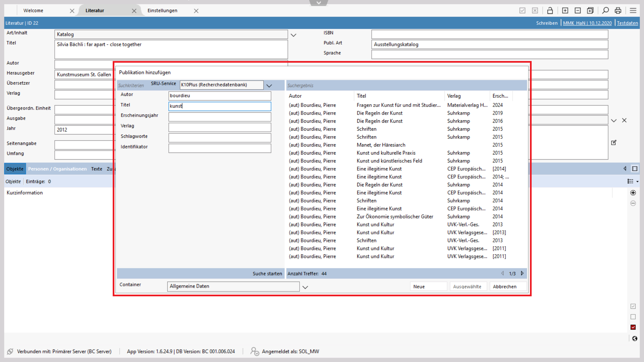Click the delete record minus icon
The image size is (644, 362).
pyautogui.click(x=578, y=11)
